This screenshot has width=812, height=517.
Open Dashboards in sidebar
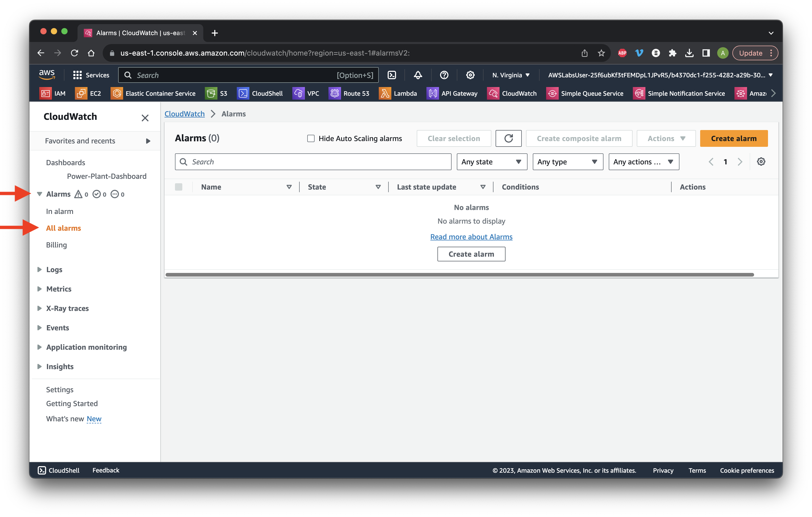[x=65, y=162]
